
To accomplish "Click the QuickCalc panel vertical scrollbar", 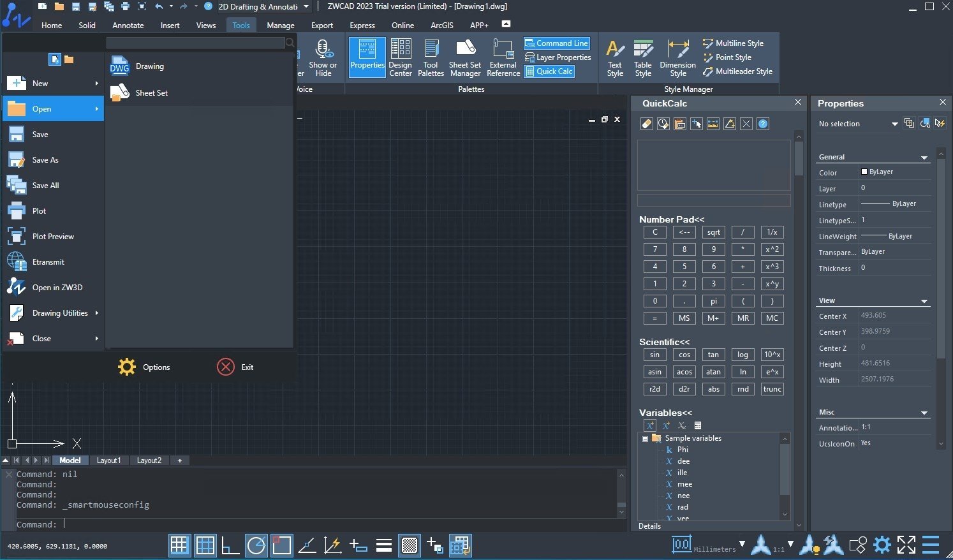I will pos(799,159).
